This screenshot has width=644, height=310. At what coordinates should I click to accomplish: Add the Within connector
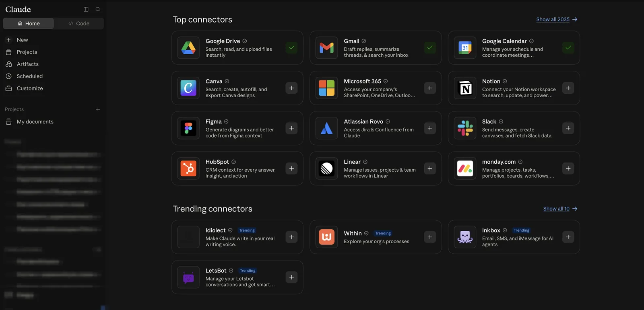pos(430,237)
